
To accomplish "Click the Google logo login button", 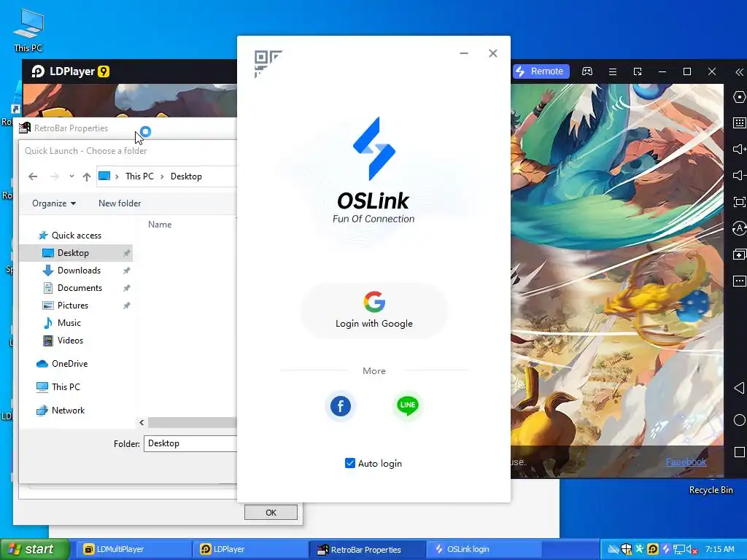I will [x=374, y=311].
